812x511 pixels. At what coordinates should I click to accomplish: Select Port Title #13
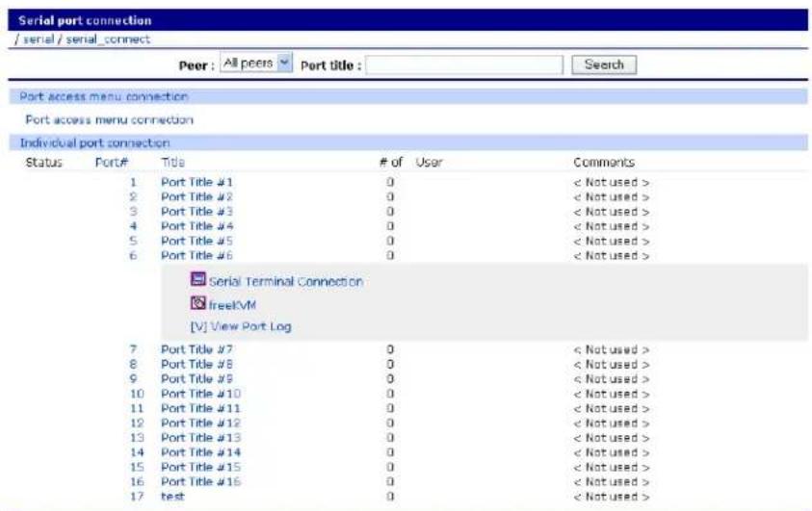click(x=201, y=438)
